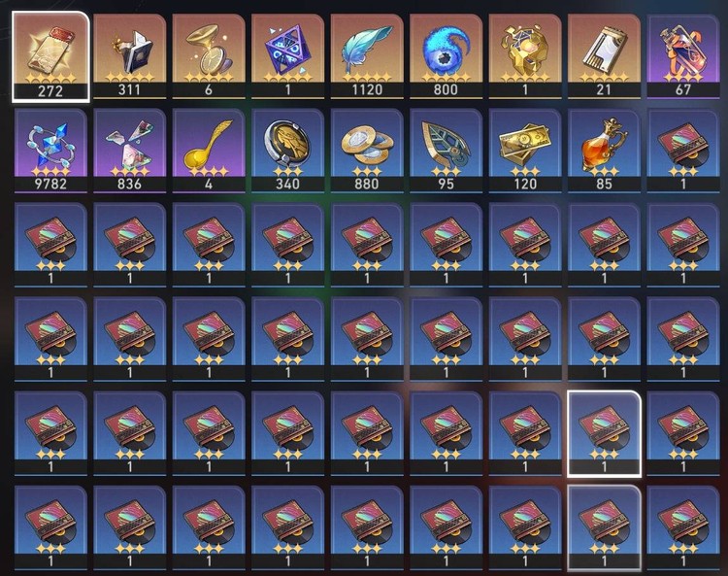
Task: Click the blue flame eye item showing 800
Action: coord(446,56)
